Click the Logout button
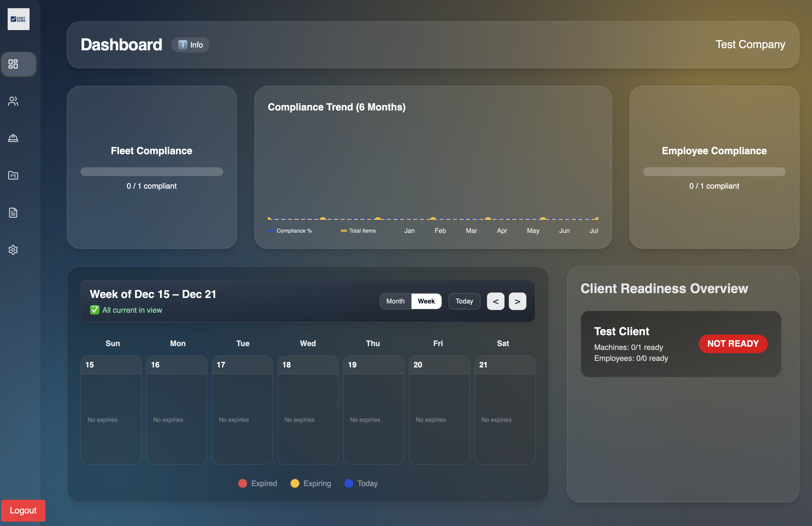This screenshot has width=812, height=526. tap(23, 510)
